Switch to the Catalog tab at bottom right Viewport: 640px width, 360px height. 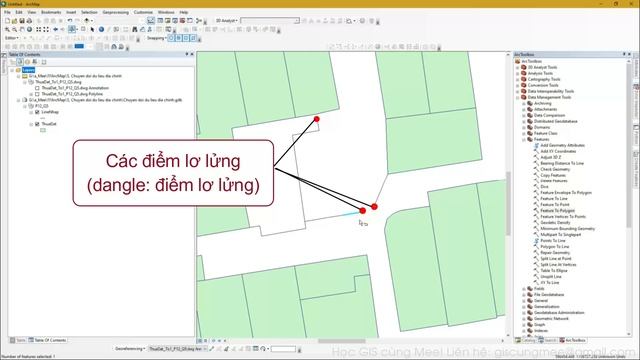point(525,340)
